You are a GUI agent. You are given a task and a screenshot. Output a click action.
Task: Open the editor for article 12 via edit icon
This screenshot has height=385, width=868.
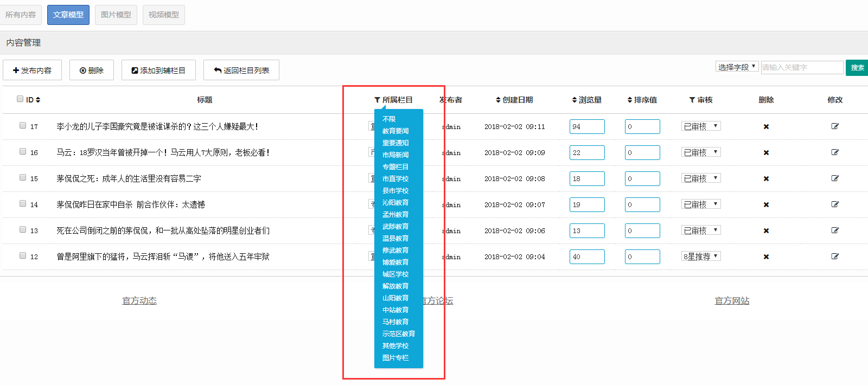point(835,256)
